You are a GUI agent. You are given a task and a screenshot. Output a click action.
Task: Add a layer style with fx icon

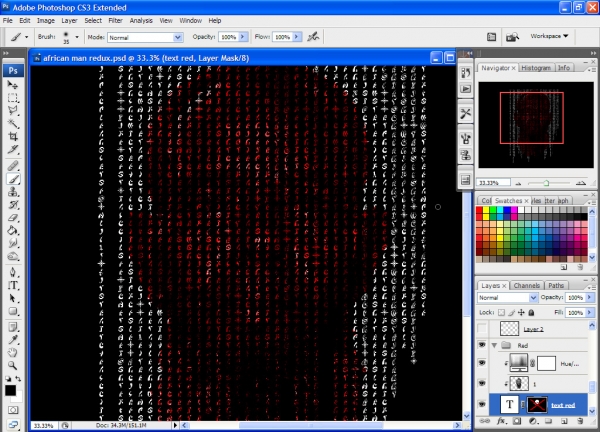coord(501,421)
